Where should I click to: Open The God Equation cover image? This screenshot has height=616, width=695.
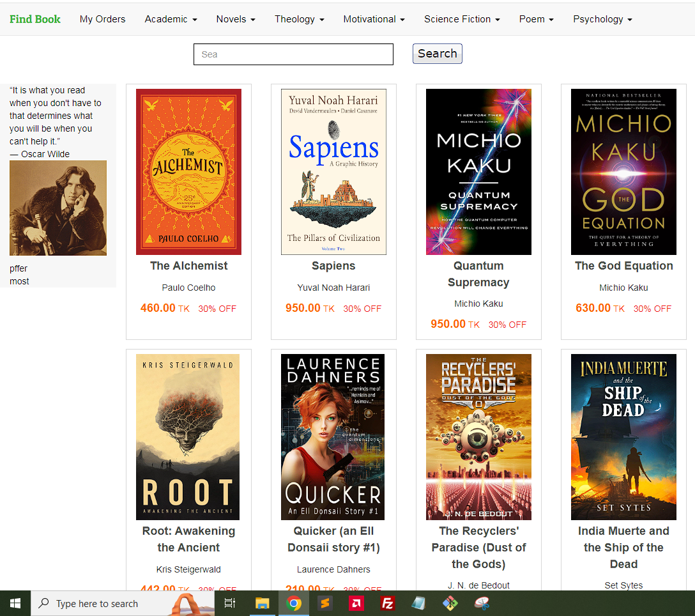pyautogui.click(x=623, y=171)
